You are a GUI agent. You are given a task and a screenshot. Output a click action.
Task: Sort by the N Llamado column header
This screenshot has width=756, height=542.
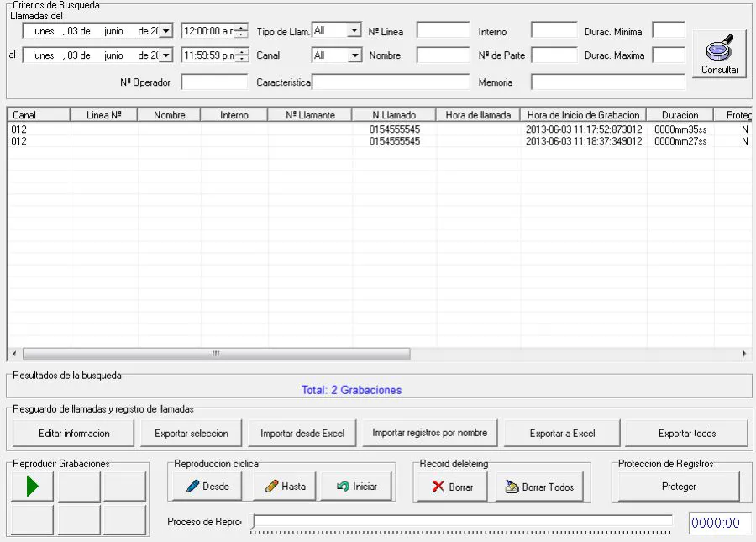pos(394,115)
